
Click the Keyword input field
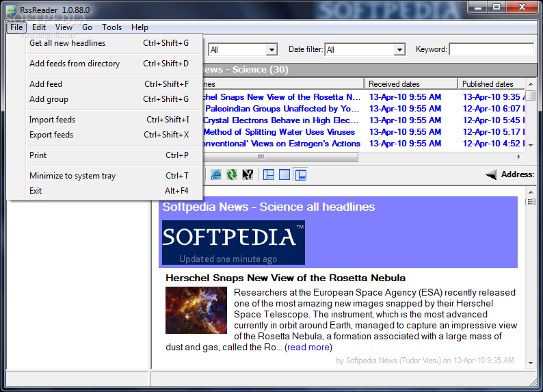tap(492, 49)
